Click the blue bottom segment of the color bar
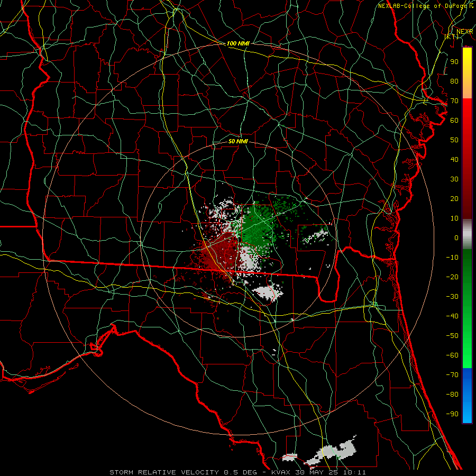The width and height of the screenshot is (476, 476). coord(467,395)
